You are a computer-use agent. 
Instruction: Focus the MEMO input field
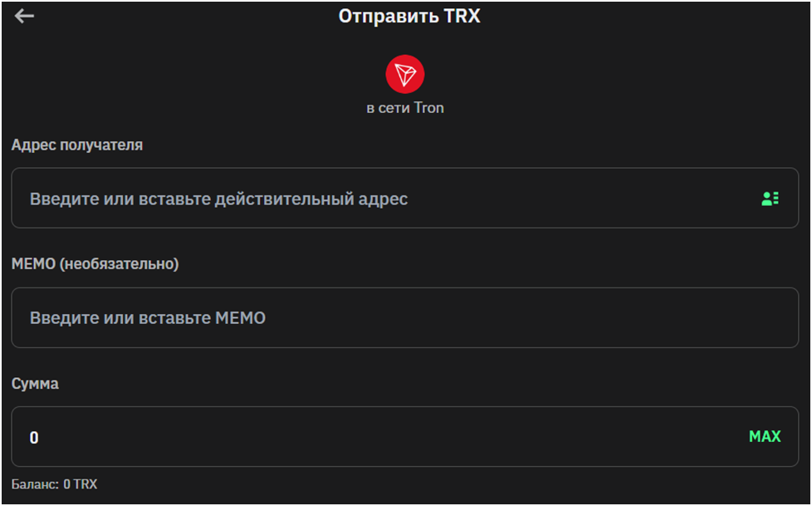tap(405, 317)
